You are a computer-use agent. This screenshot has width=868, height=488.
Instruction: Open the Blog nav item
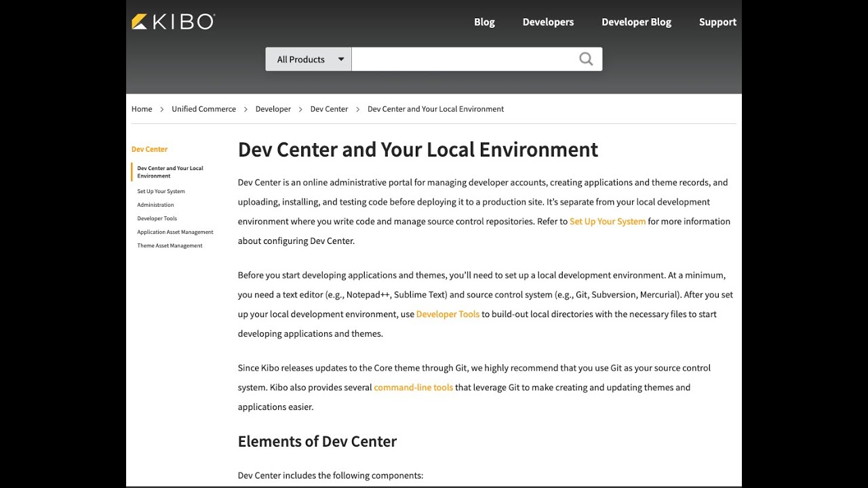click(484, 22)
